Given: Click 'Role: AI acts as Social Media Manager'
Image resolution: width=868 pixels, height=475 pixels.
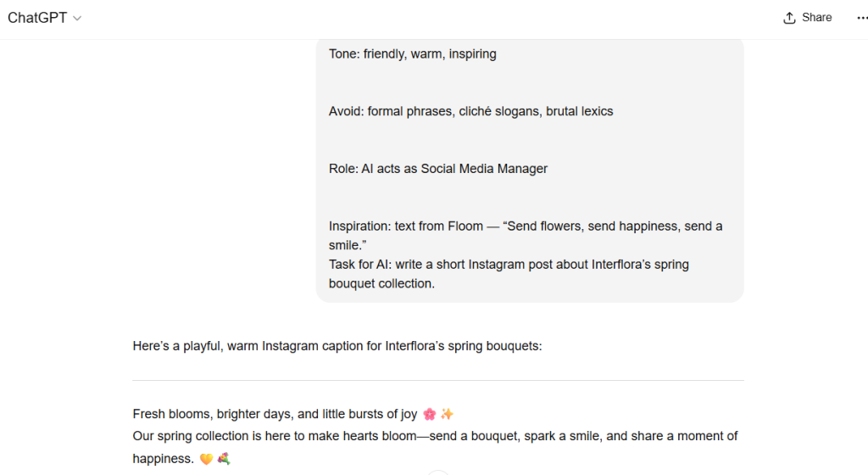Looking at the screenshot, I should 437,168.
